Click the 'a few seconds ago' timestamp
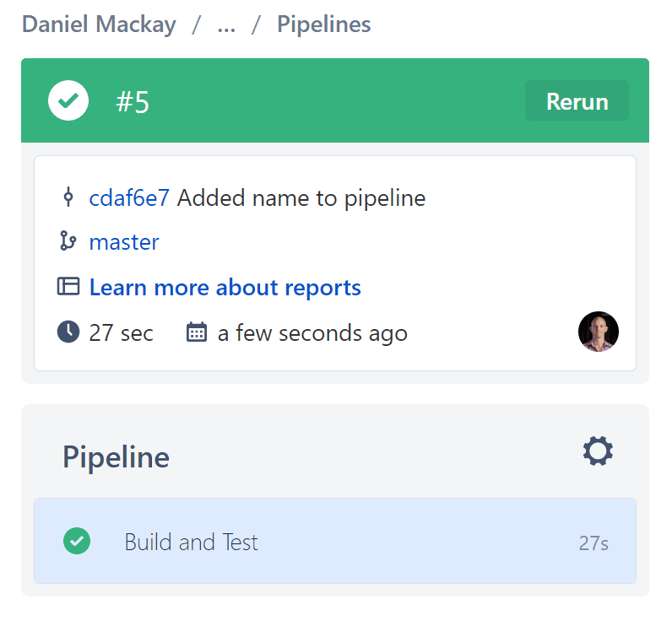Viewport: 672px width, 621px height. click(x=312, y=332)
